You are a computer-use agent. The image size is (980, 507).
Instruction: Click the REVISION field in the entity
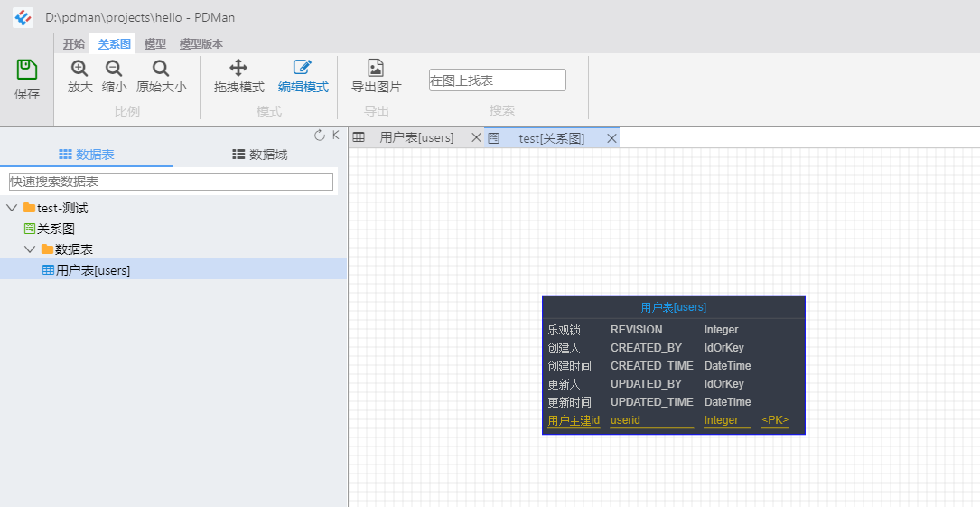coord(636,330)
